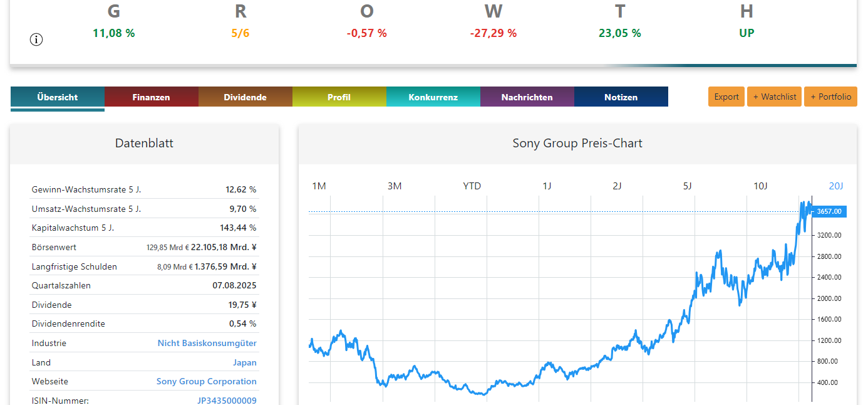This screenshot has height=405, width=868.
Task: Open the Finanzen tab
Action: tap(152, 97)
